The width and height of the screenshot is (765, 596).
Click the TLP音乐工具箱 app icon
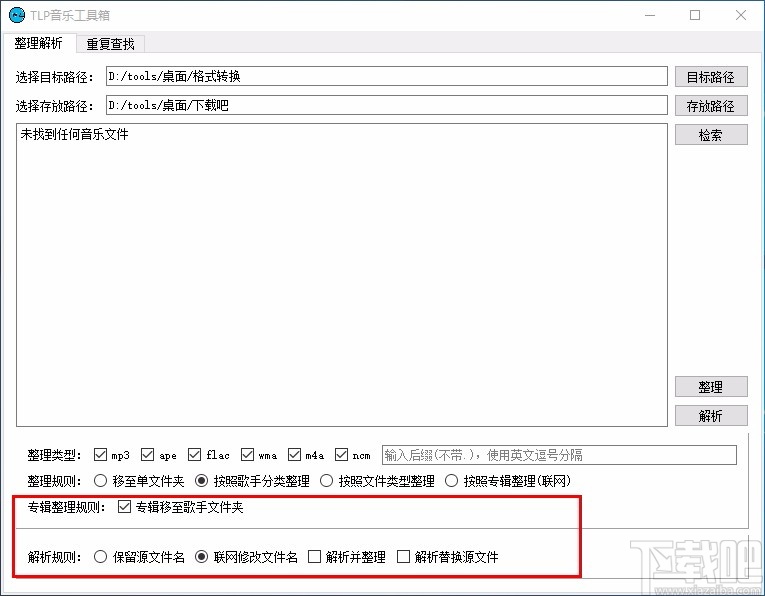pyautogui.click(x=17, y=15)
